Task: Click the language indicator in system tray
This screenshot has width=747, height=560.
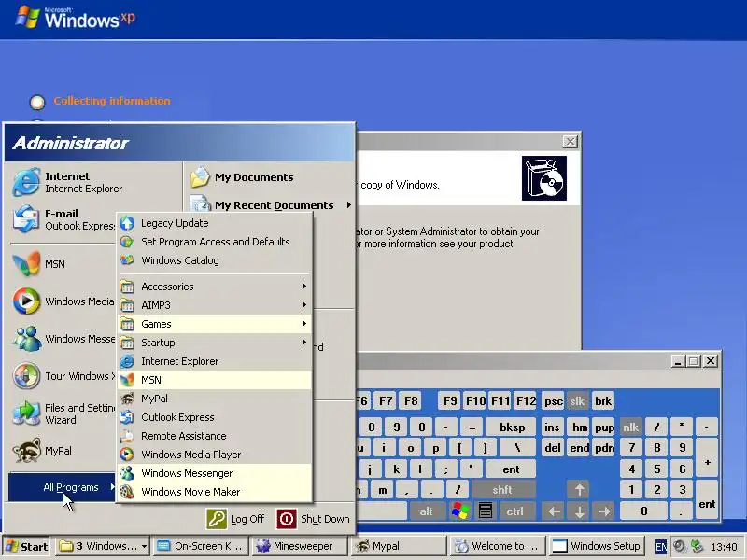Action: [x=660, y=546]
